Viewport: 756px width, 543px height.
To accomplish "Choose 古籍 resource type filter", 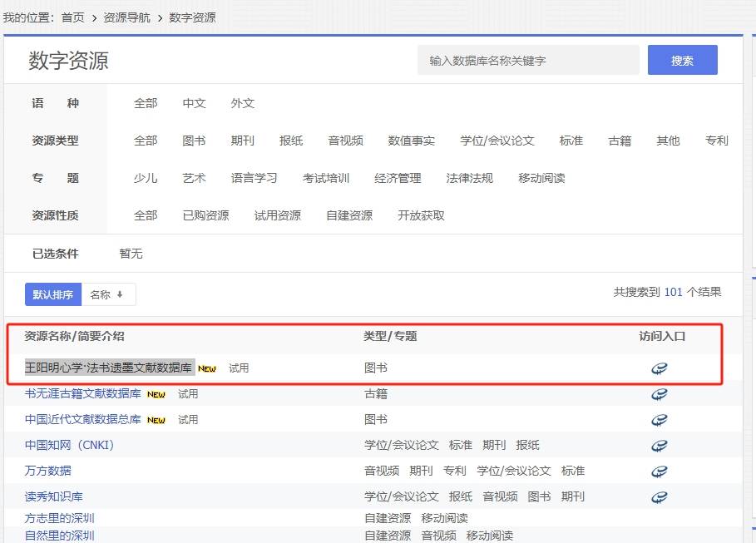I will (x=620, y=141).
